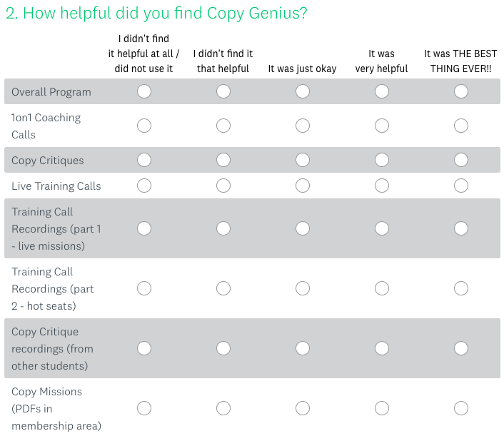
Task: Rate part 2 hot seats recordings as just okay
Action: 303,288
